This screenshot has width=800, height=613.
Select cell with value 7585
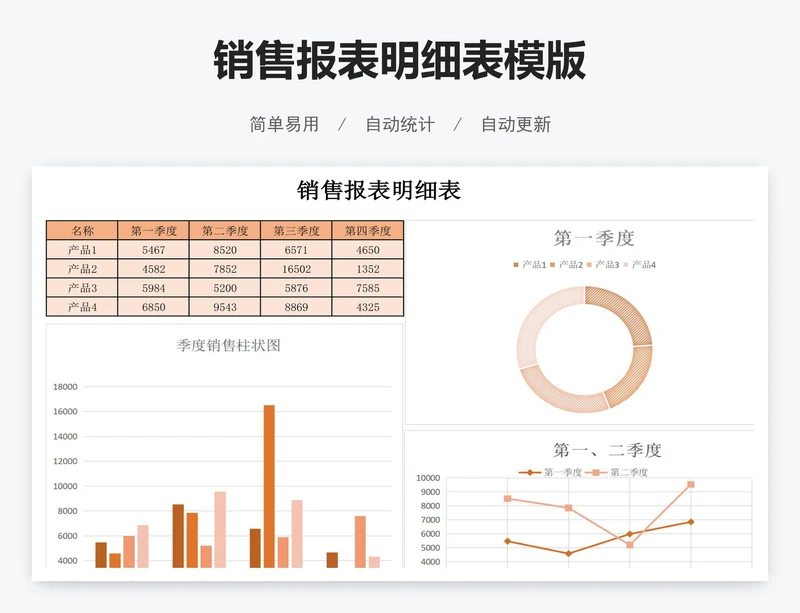pos(368,288)
